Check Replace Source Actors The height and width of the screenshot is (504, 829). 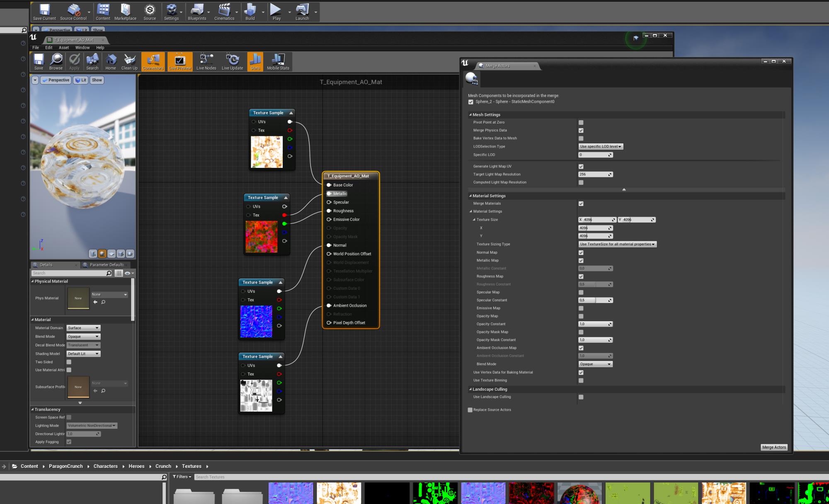(470, 410)
